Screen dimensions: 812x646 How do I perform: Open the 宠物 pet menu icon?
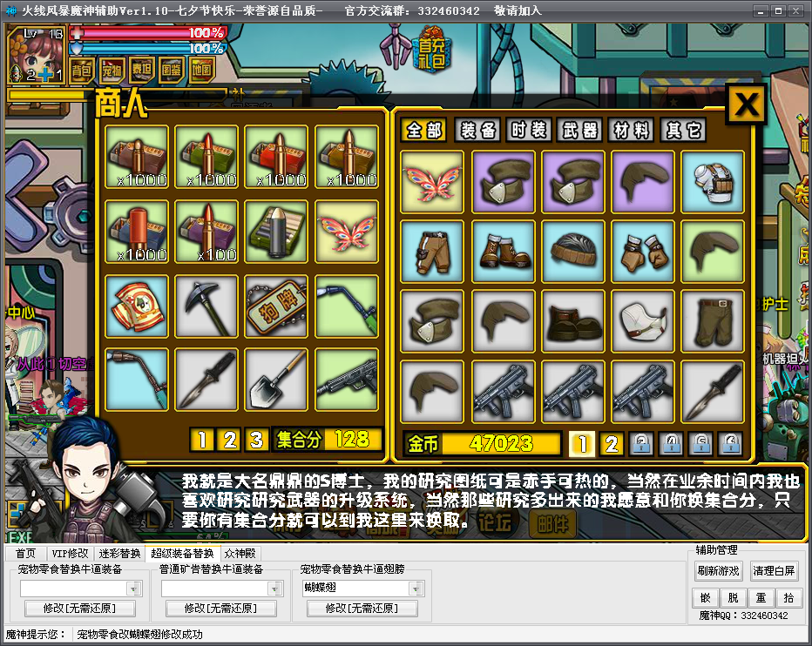[112, 70]
